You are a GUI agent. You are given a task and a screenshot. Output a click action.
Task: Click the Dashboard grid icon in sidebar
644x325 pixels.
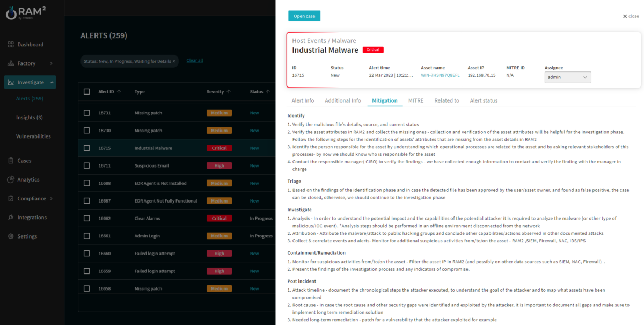(11, 45)
